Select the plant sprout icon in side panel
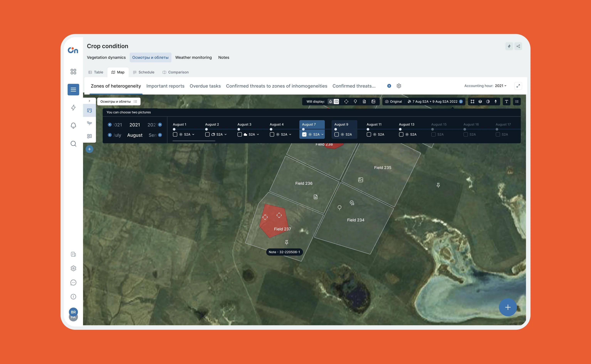Viewport: 591px width, 364px height. (89, 123)
